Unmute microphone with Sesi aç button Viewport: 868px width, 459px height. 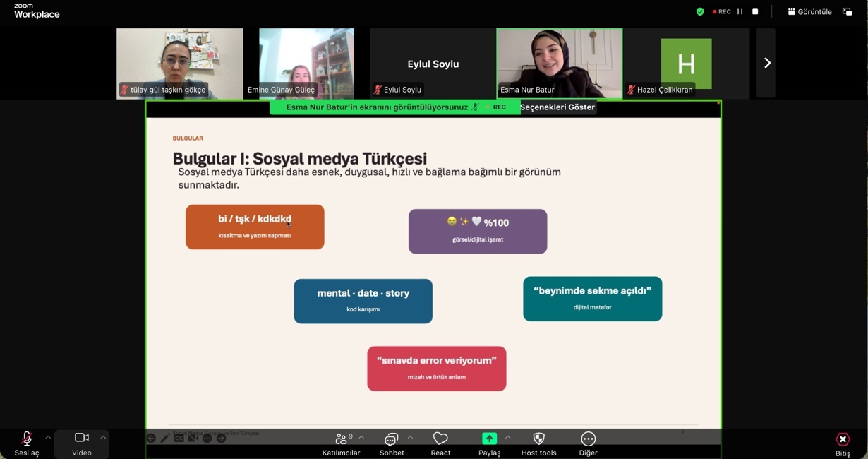[27, 444]
